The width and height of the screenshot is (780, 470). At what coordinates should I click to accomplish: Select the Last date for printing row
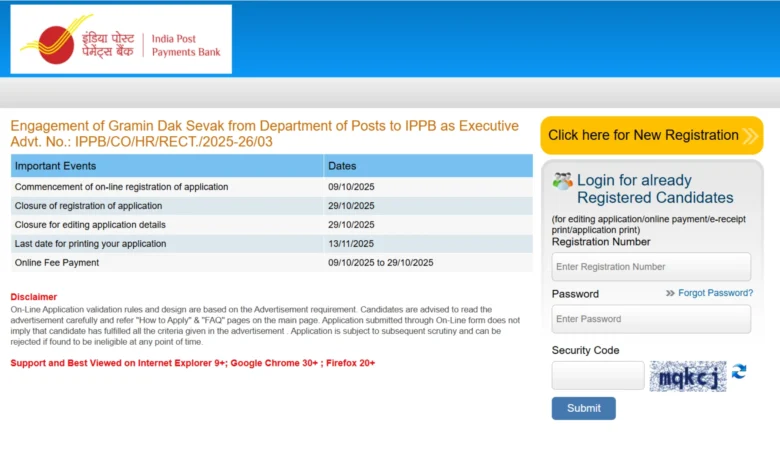tap(90, 244)
